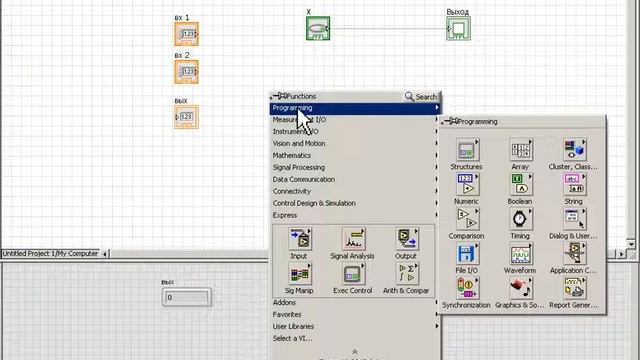Image resolution: width=640 pixels, height=360 pixels.
Task: Click the vertical scrollbar down arrow
Action: [x=631, y=244]
